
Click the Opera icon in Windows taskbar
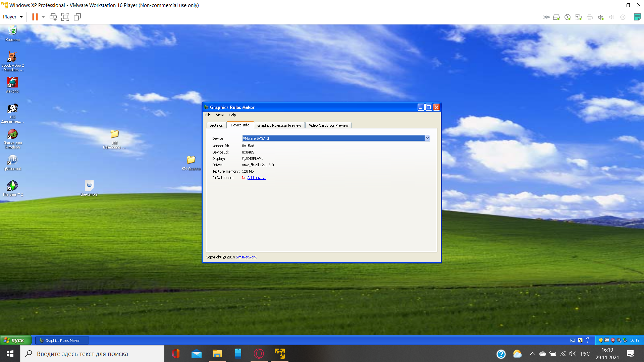259,354
